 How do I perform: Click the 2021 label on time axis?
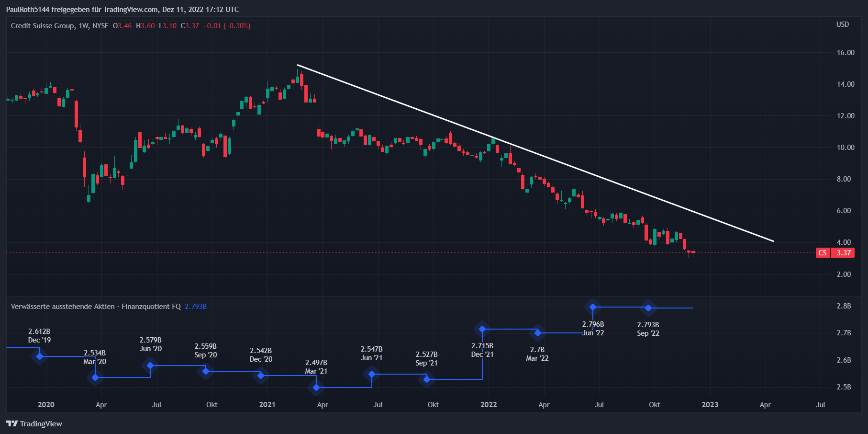(267, 405)
